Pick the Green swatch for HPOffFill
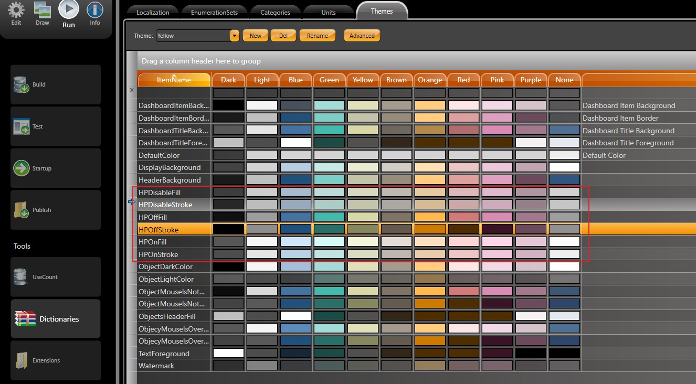The image size is (696, 384). pyautogui.click(x=329, y=217)
